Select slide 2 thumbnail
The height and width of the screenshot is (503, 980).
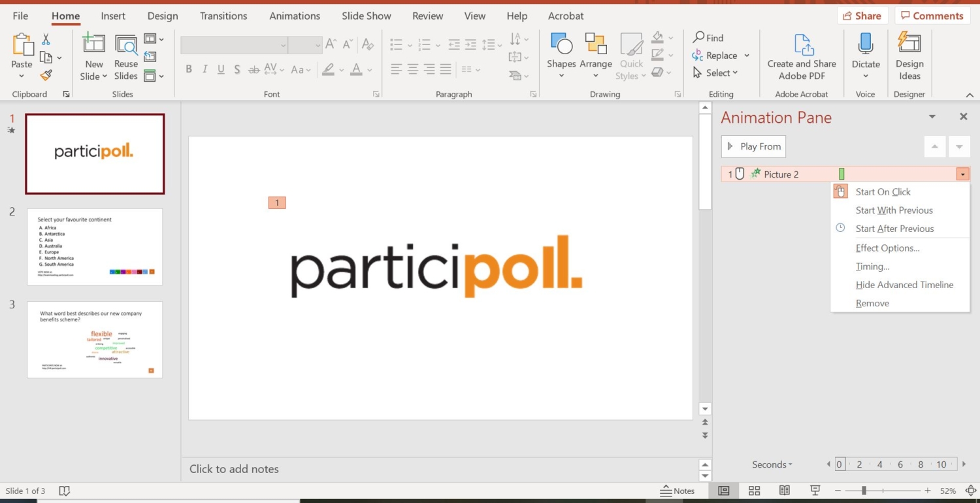95,247
